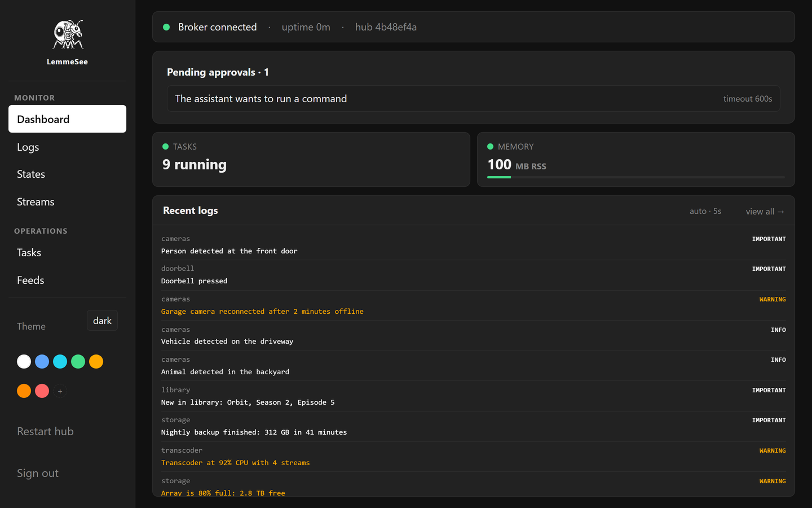
Task: Select the green accent color swatch
Action: [78, 361]
